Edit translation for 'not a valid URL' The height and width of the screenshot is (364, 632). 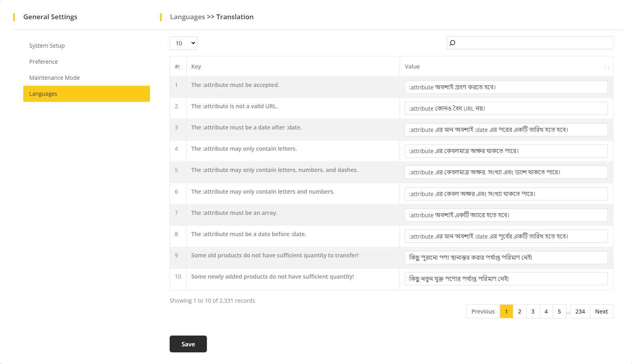pos(506,109)
